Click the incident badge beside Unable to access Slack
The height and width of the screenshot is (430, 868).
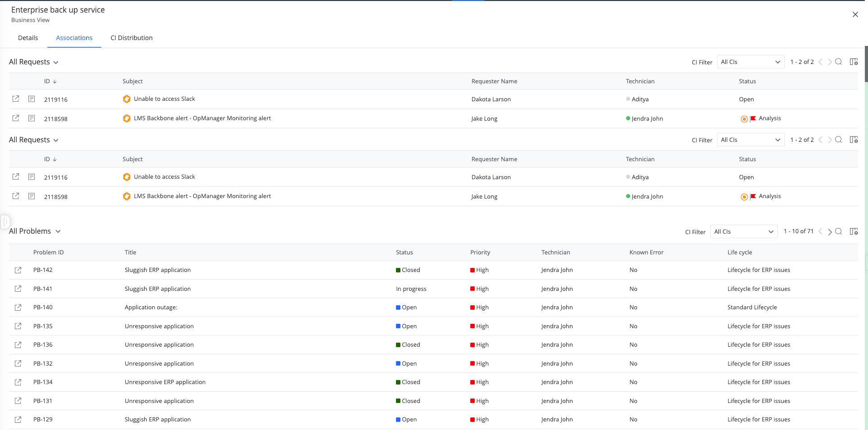127,99
